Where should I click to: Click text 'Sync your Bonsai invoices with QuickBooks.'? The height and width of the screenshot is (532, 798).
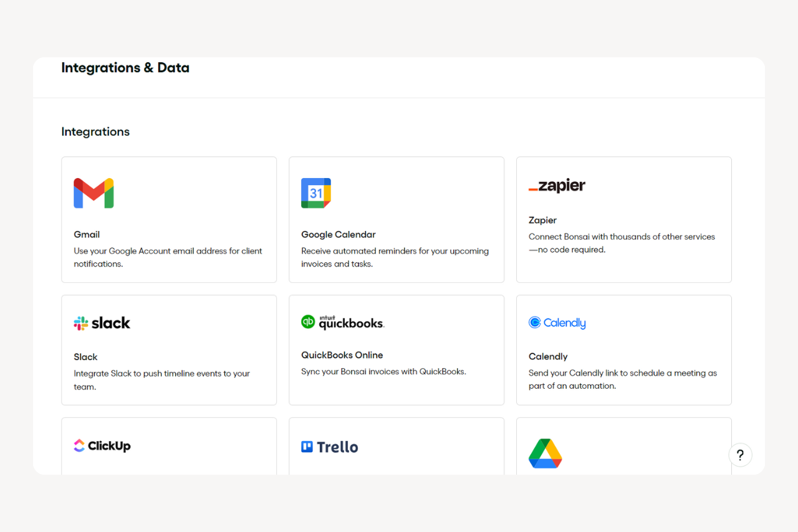pyautogui.click(x=383, y=371)
